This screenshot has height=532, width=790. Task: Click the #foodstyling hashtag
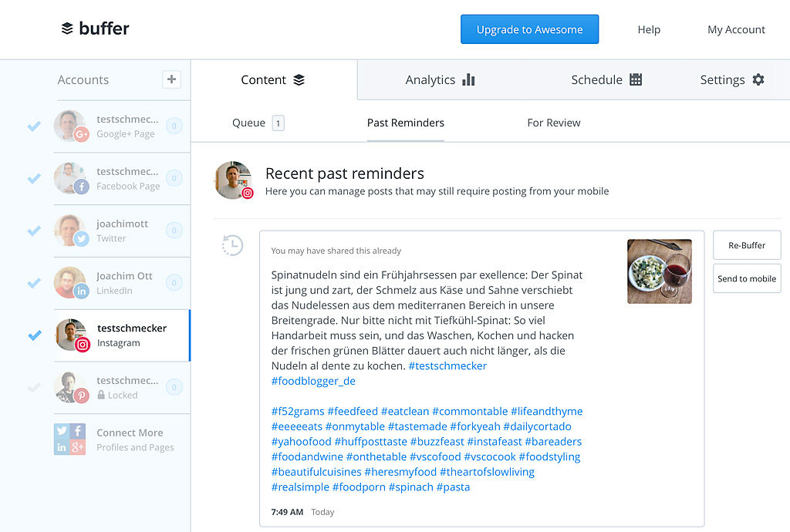[549, 456]
